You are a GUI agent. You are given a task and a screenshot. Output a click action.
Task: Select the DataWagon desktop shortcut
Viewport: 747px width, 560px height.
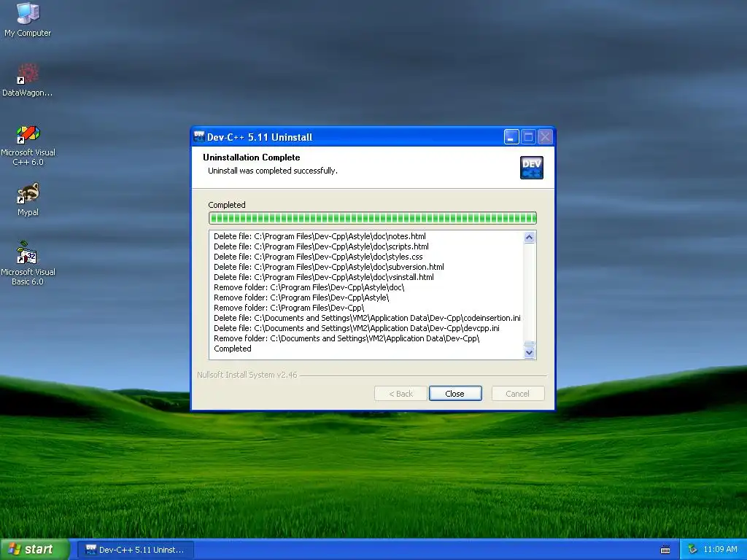point(28,79)
